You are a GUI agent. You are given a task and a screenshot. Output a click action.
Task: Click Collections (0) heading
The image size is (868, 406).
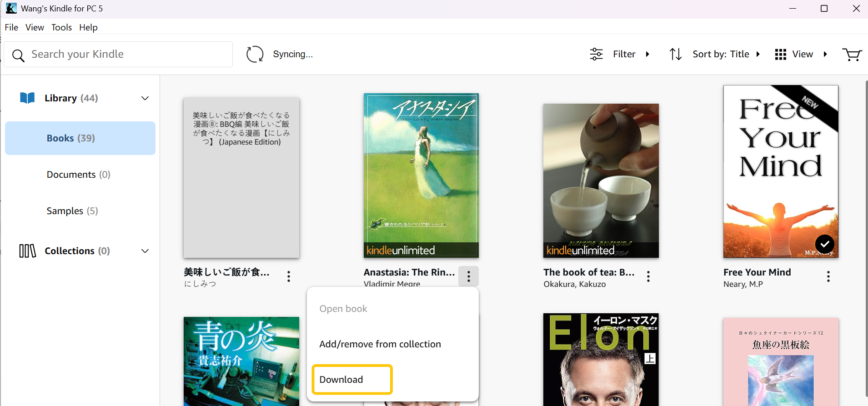click(77, 251)
